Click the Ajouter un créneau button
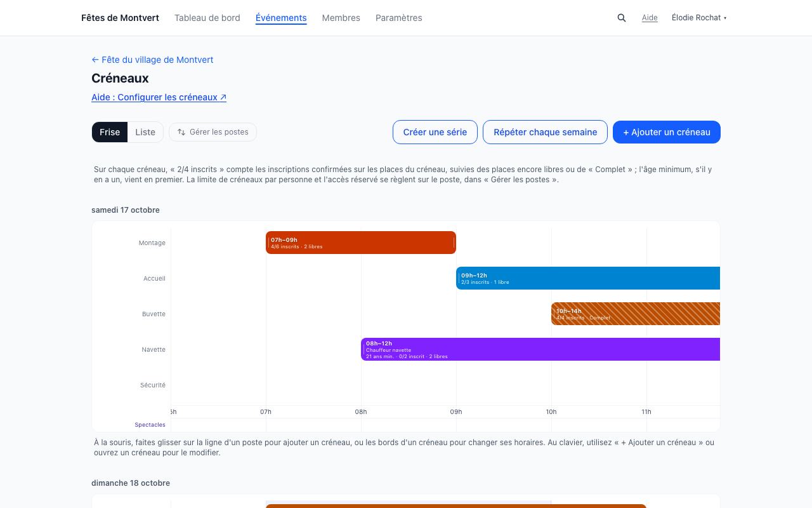Screen dimensions: 812x508 click(667, 132)
